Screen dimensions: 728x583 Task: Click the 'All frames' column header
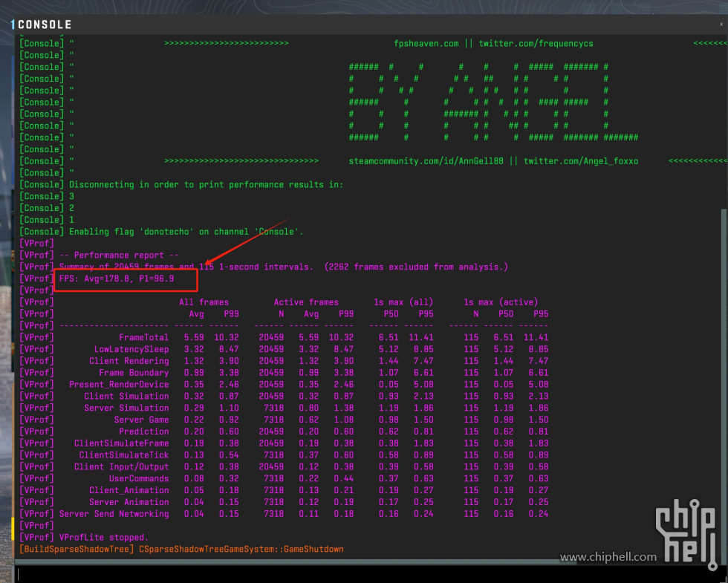pyautogui.click(x=204, y=302)
